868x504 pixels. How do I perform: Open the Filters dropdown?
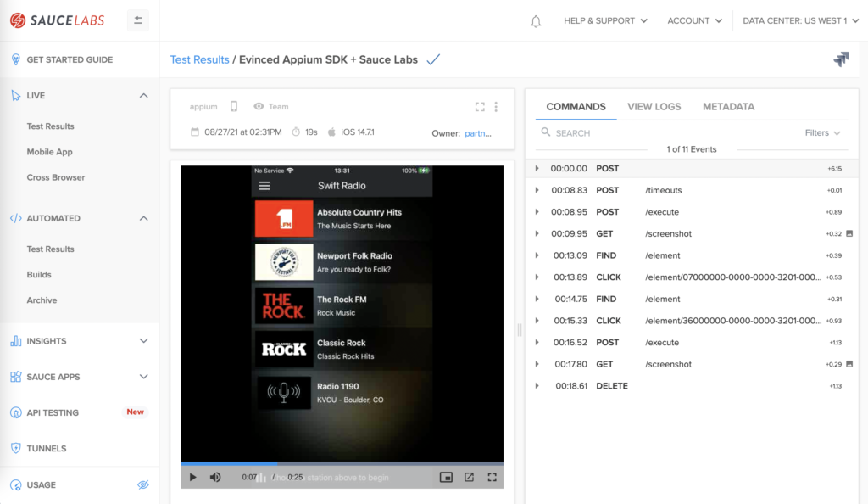822,133
